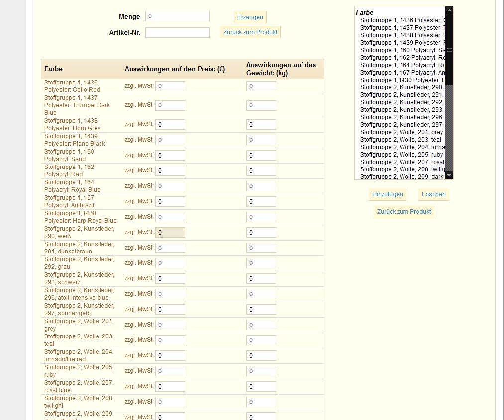Click the Erzeugen button
Viewport: 504px width, 420px height.
point(250,17)
